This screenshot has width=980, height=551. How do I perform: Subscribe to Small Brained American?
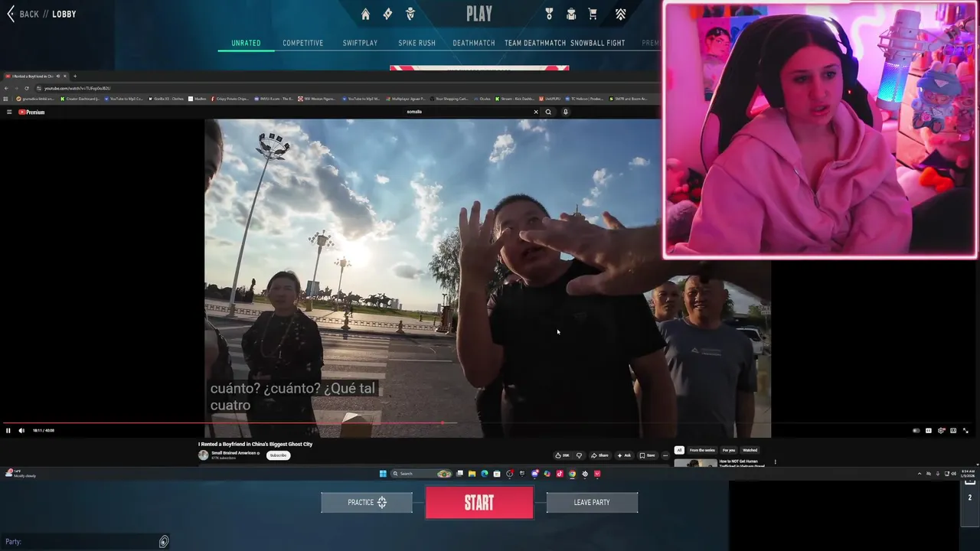278,455
